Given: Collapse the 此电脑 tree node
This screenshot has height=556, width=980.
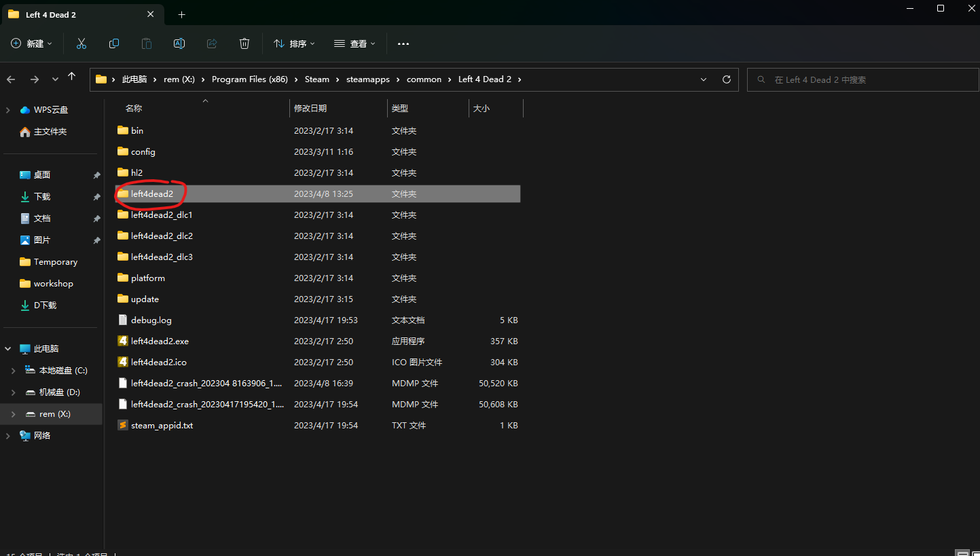Looking at the screenshot, I should click(x=8, y=349).
